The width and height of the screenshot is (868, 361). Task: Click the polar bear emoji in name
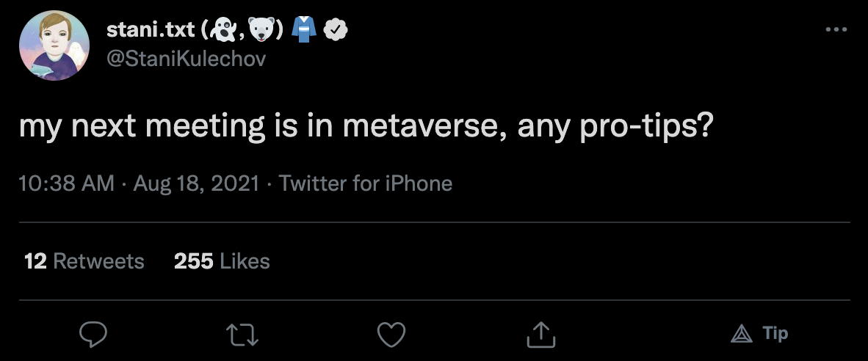262,30
